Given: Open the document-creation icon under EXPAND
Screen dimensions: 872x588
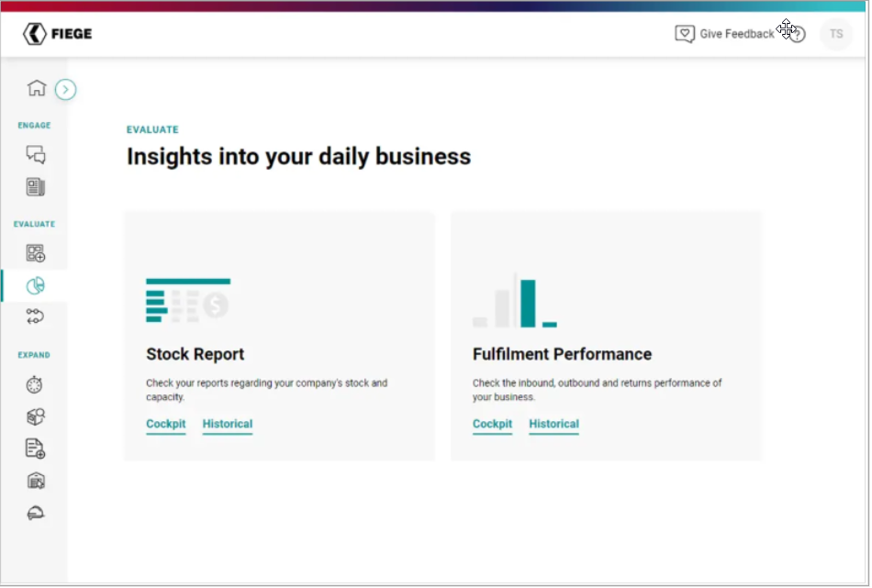Looking at the screenshot, I should point(35,448).
